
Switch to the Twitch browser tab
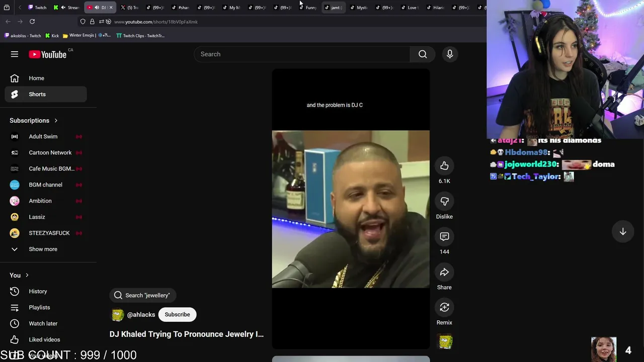37,8
